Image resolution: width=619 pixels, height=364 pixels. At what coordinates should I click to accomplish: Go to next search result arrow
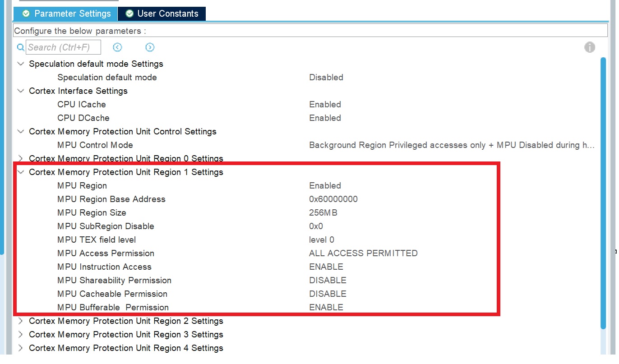click(150, 47)
